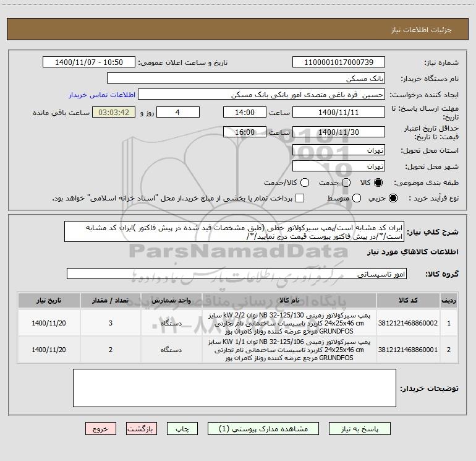Select the خدمت radio option
This screenshot has width=476, height=461.
346,183
